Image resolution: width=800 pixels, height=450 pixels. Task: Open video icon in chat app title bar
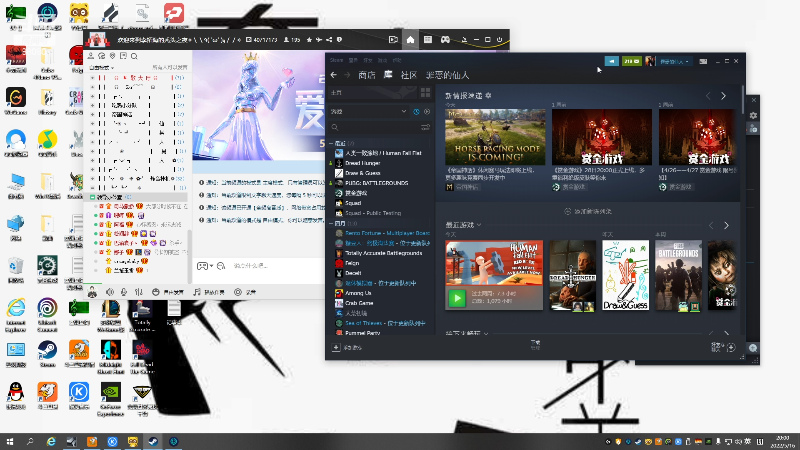393,39
